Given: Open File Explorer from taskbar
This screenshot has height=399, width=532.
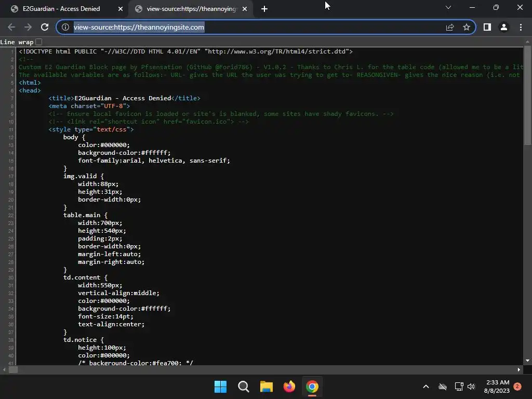Looking at the screenshot, I should tap(267, 387).
